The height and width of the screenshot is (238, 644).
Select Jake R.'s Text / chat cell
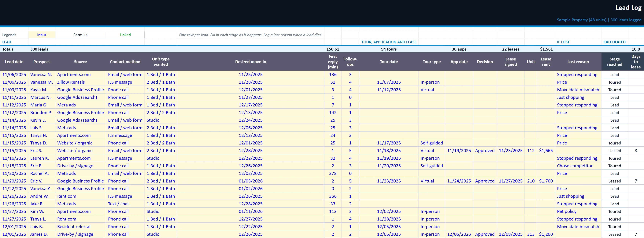[125, 204]
